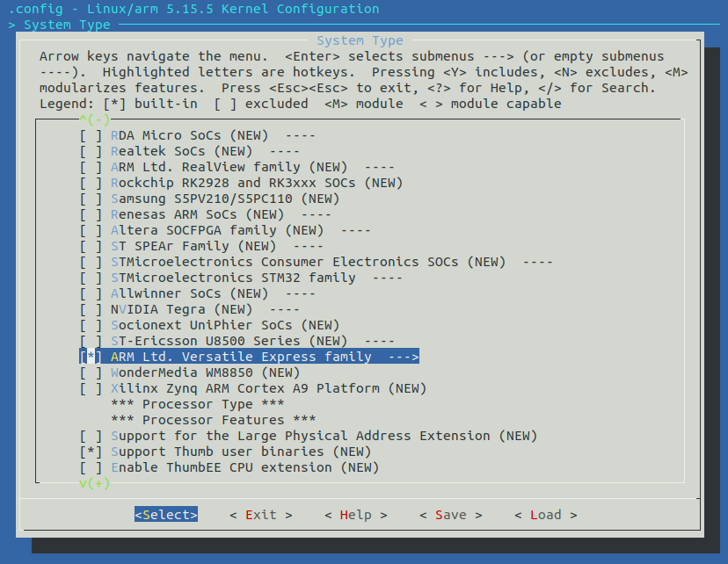Toggle Realtek SoCs checkbox
The image size is (728, 564).
pos(91,151)
